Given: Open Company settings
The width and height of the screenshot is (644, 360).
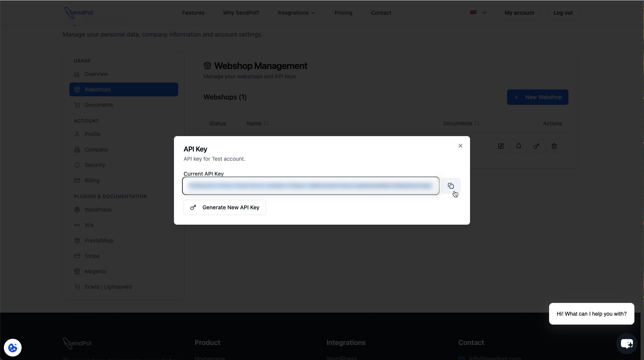Looking at the screenshot, I should (123, 150).
